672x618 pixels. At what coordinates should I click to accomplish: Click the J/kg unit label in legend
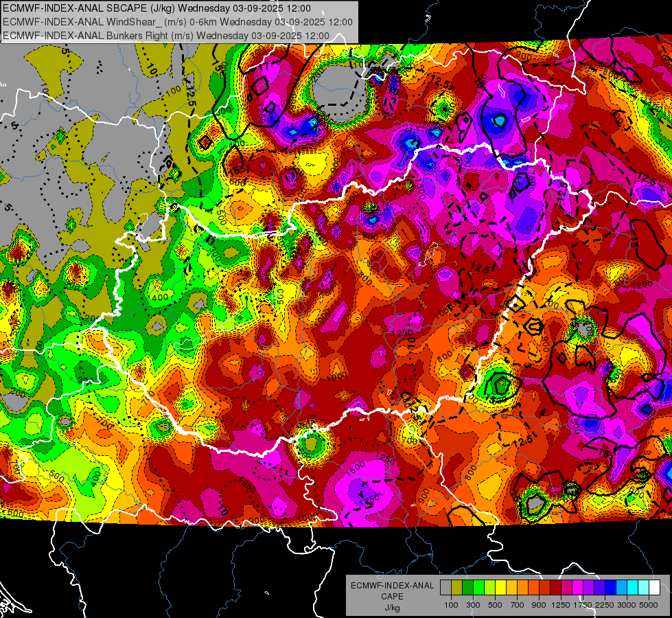(392, 608)
